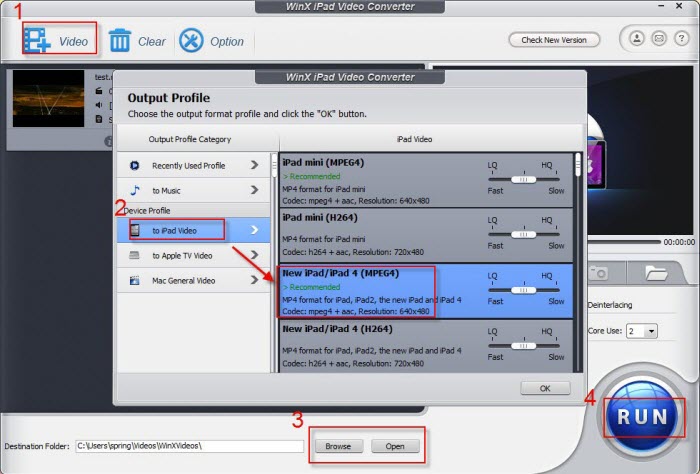
Task: Click the Recently Used Profile icon
Action: (134, 166)
